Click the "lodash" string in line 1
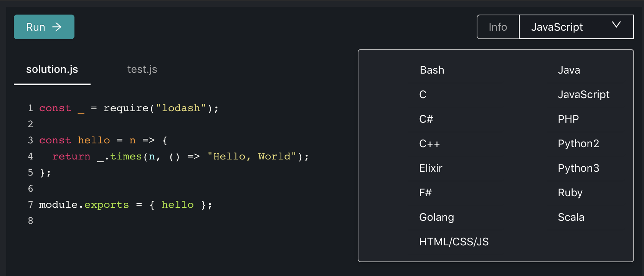This screenshot has width=644, height=276. click(181, 108)
